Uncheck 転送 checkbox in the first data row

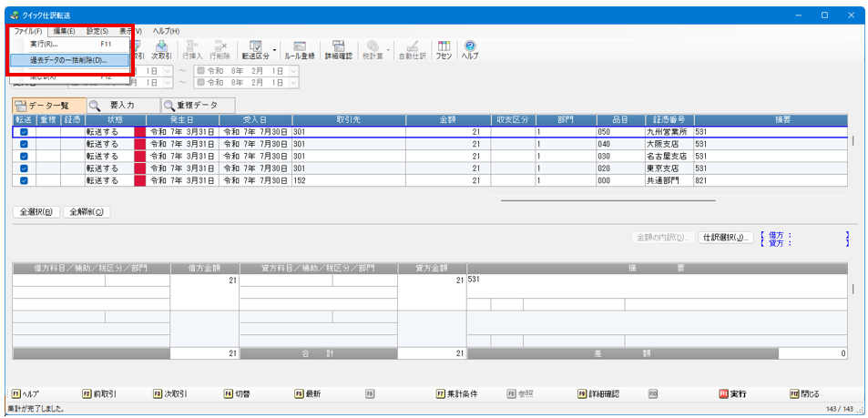(x=24, y=132)
